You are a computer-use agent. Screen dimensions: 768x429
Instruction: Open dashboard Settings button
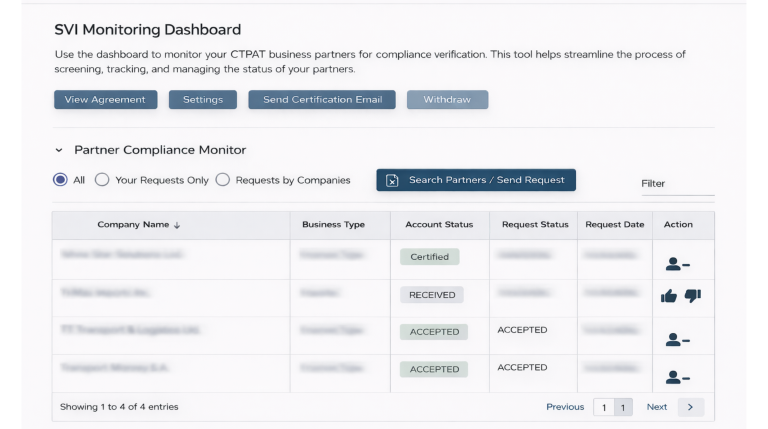click(x=203, y=99)
